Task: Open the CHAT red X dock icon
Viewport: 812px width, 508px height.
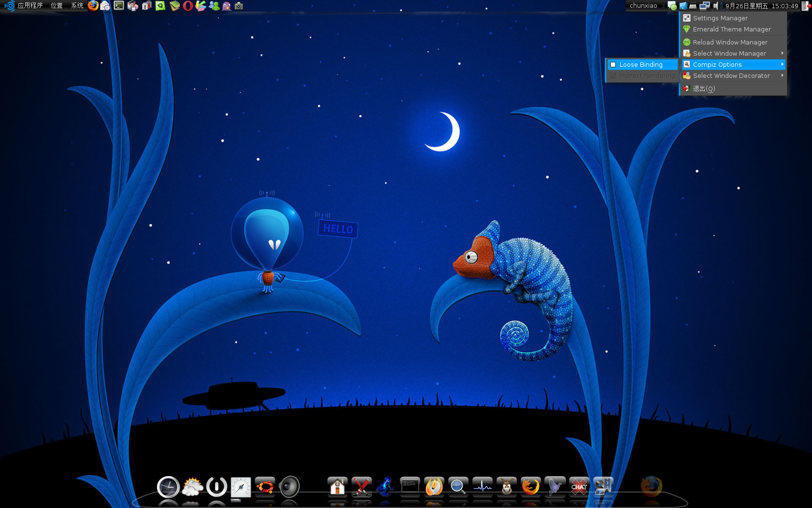Action: (x=579, y=486)
